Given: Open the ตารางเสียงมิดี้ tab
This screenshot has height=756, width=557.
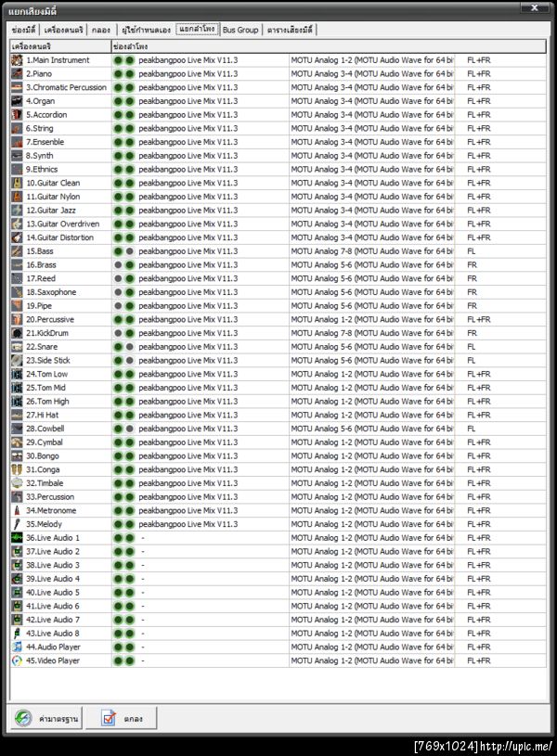Looking at the screenshot, I should point(290,30).
